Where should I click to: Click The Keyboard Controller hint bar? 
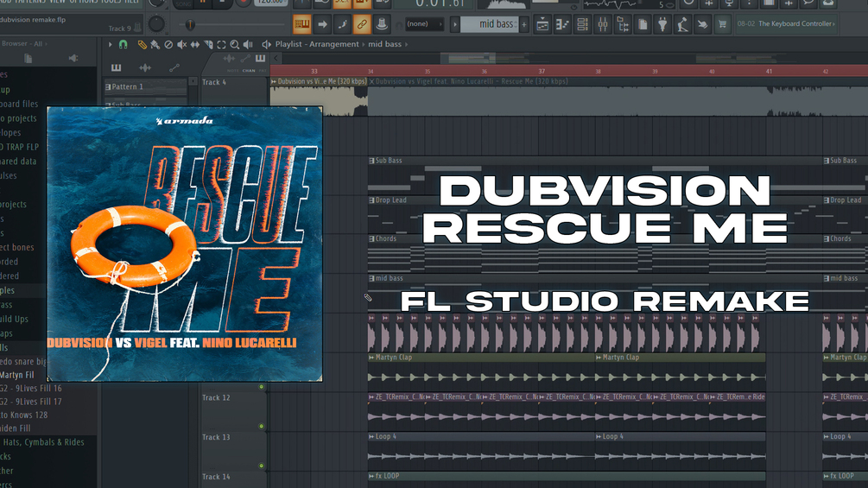(x=786, y=24)
